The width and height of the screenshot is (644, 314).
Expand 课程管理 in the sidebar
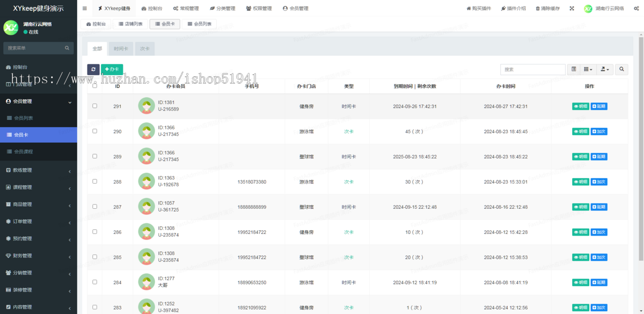point(39,187)
